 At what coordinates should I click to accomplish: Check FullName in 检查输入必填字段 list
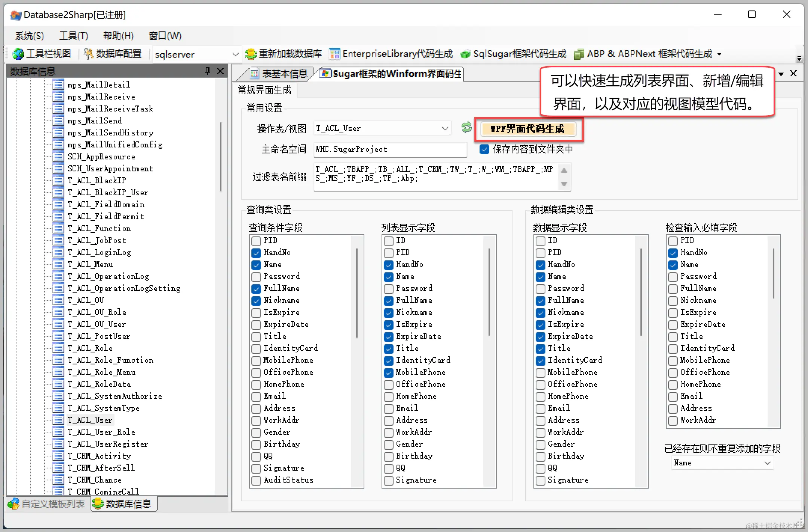(673, 288)
